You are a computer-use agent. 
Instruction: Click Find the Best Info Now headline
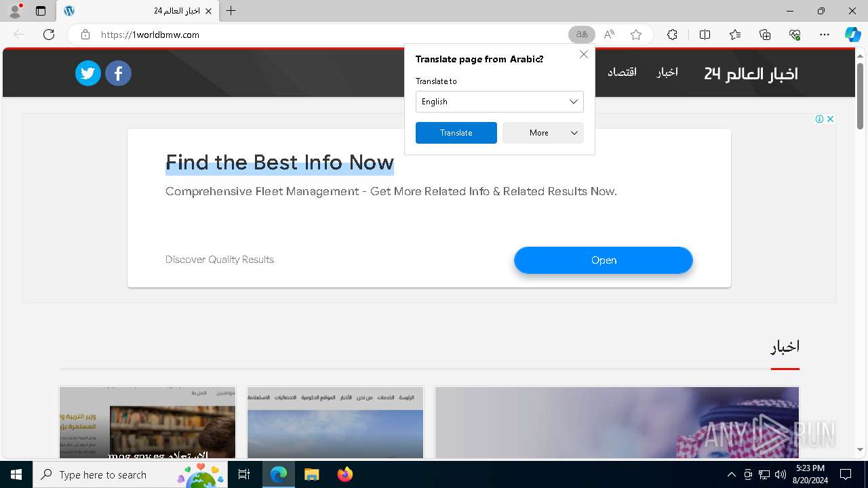coord(279,163)
